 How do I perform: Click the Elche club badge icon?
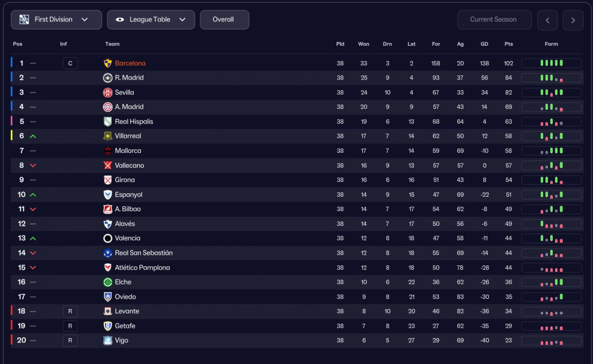107,282
